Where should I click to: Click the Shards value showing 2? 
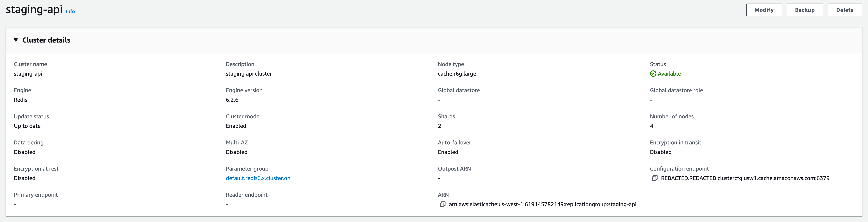pos(439,126)
